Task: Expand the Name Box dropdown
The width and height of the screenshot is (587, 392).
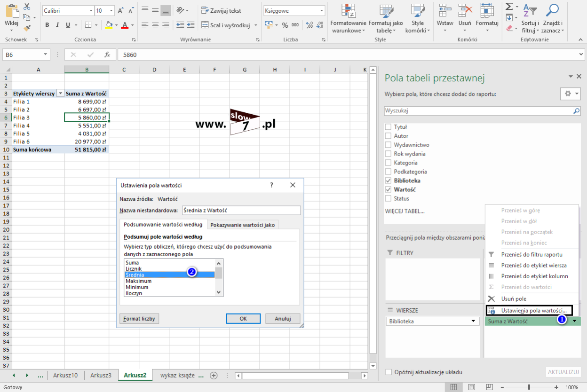Action: point(45,55)
